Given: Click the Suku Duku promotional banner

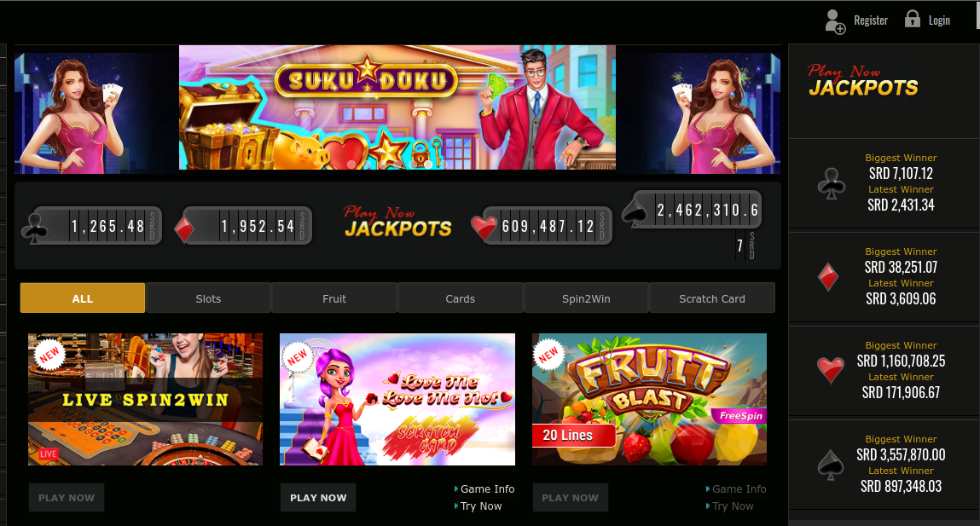Looking at the screenshot, I should (397, 107).
